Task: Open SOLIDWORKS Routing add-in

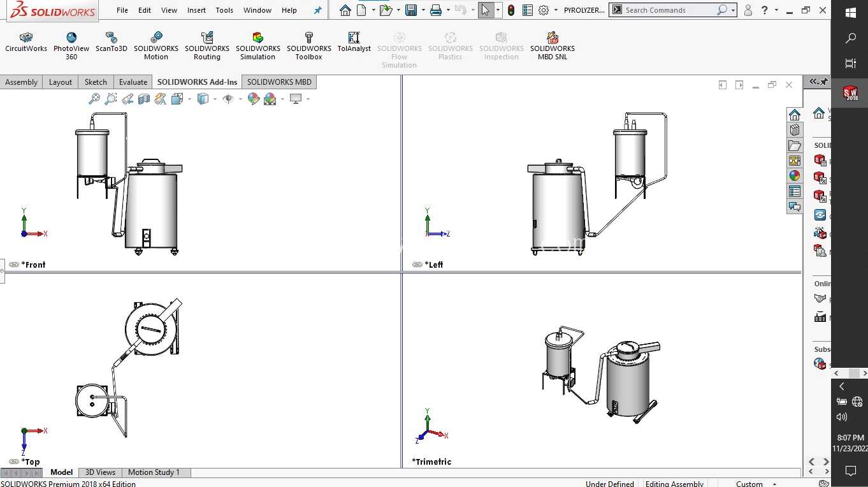Action: click(x=207, y=47)
